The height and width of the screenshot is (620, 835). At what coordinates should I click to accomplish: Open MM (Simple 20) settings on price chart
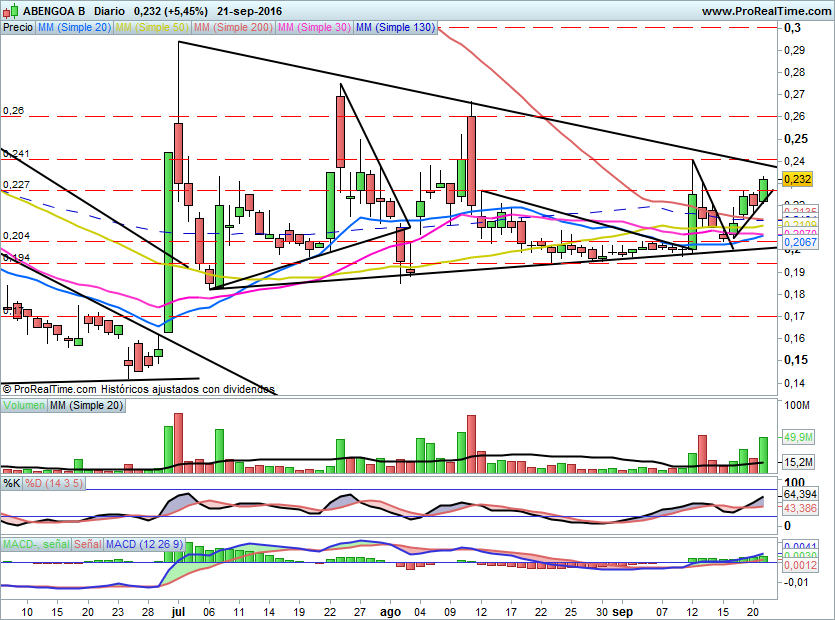click(x=74, y=28)
